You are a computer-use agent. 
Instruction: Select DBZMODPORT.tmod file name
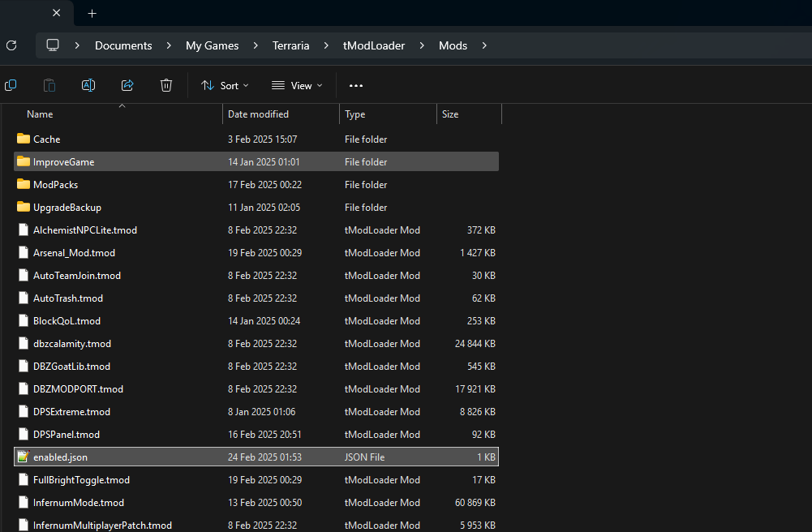pos(78,389)
